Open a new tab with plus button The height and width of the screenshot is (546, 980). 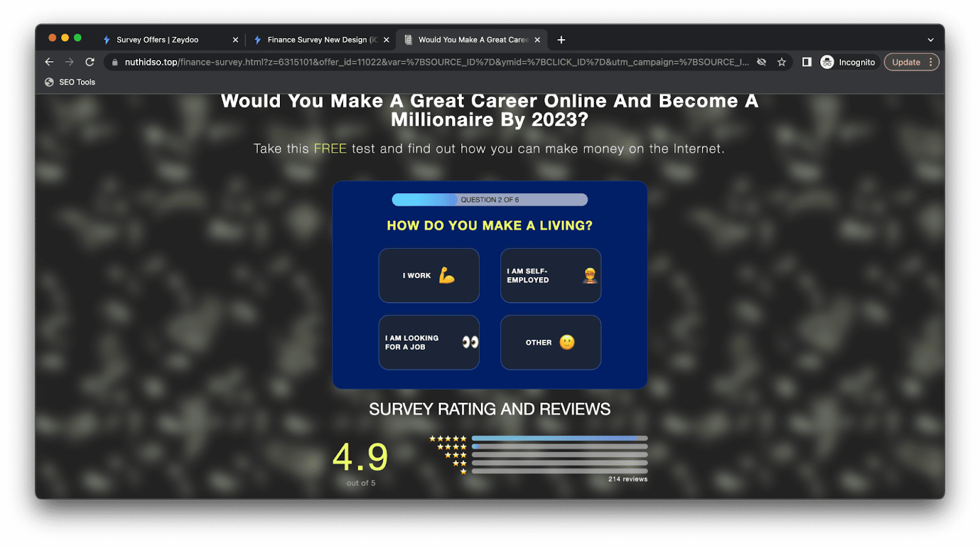click(x=561, y=40)
